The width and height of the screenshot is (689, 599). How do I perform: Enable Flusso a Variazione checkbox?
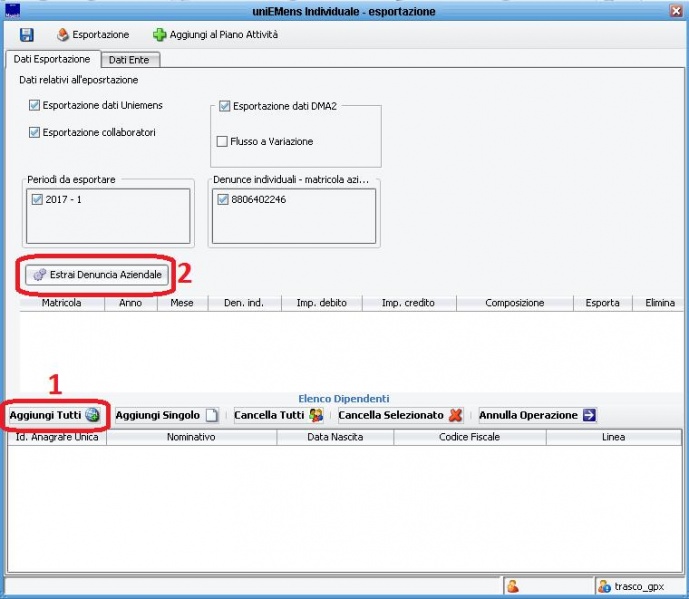pyautogui.click(x=222, y=142)
